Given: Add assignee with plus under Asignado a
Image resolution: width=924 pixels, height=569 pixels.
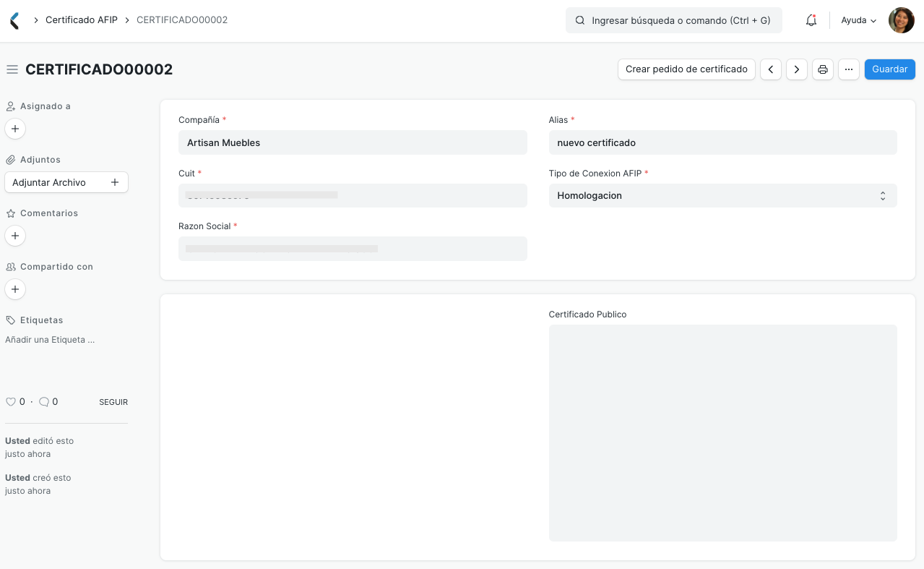Looking at the screenshot, I should pyautogui.click(x=15, y=129).
